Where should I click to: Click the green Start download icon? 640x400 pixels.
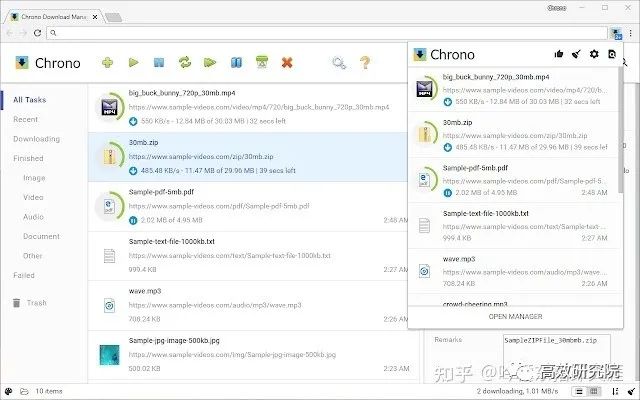click(133, 62)
